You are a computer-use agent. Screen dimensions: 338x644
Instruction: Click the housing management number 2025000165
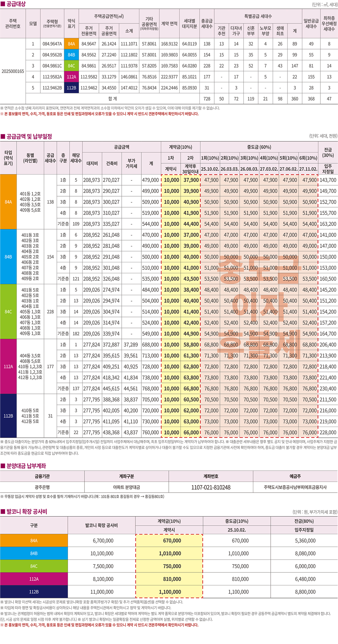coord(13,71)
